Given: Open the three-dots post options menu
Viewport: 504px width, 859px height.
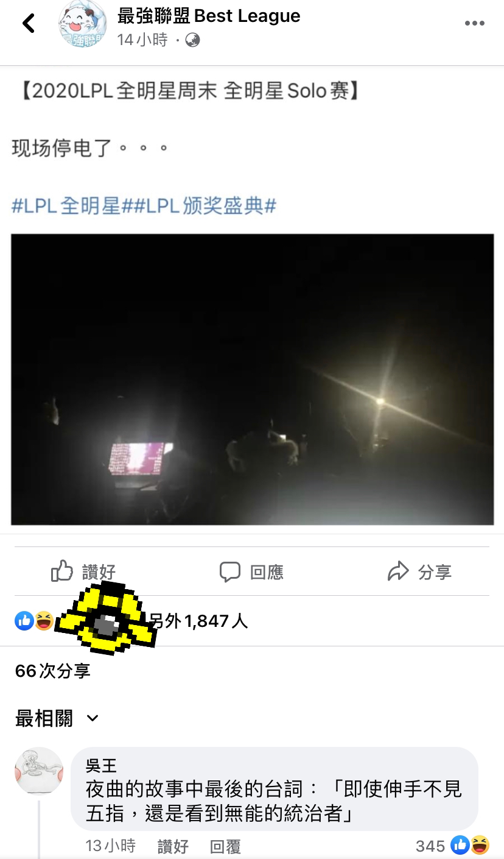Looking at the screenshot, I should [475, 23].
